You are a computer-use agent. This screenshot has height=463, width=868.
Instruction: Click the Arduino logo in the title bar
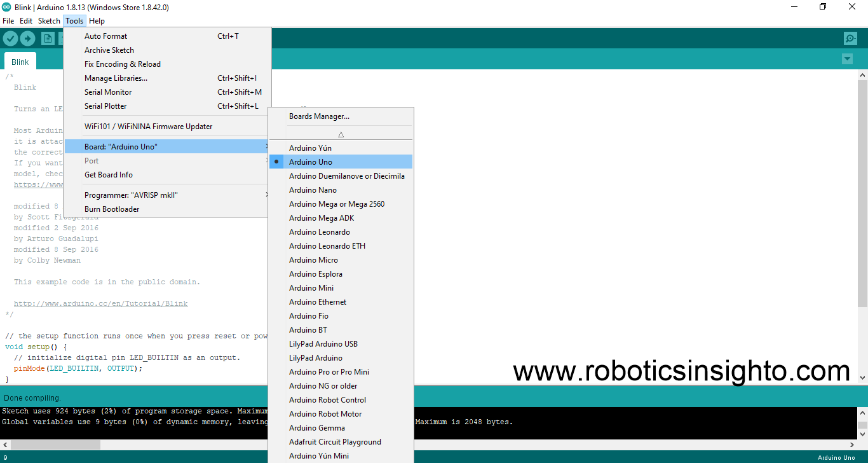(x=6, y=7)
